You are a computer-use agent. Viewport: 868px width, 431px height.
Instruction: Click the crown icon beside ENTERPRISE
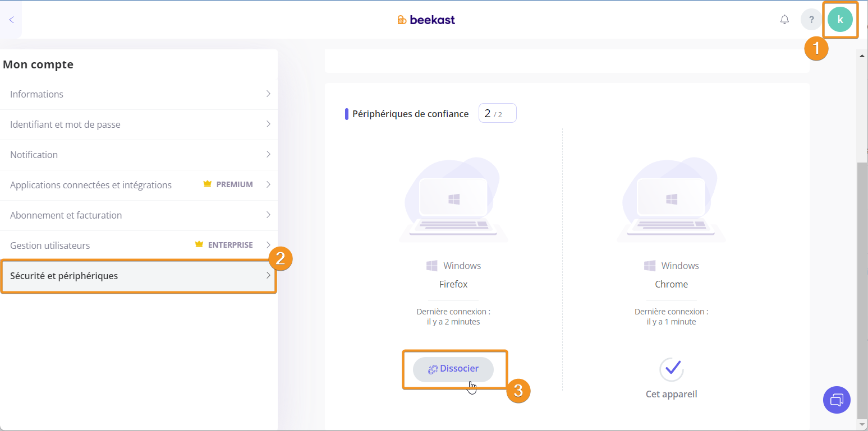tap(199, 244)
